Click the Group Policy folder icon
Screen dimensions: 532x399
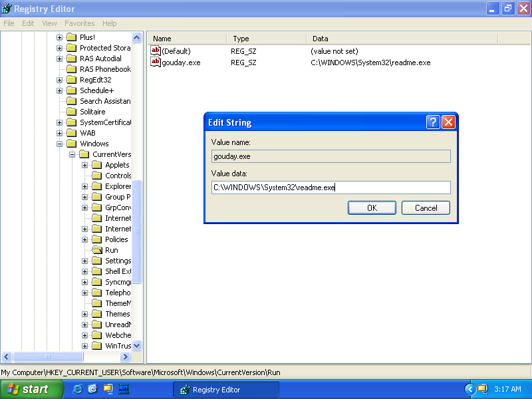pos(97,197)
